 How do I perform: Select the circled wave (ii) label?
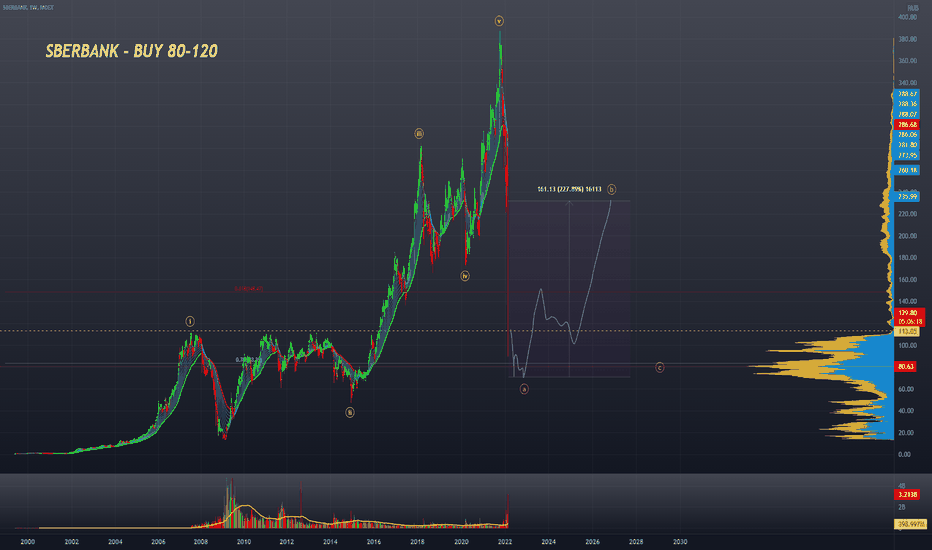click(x=350, y=412)
